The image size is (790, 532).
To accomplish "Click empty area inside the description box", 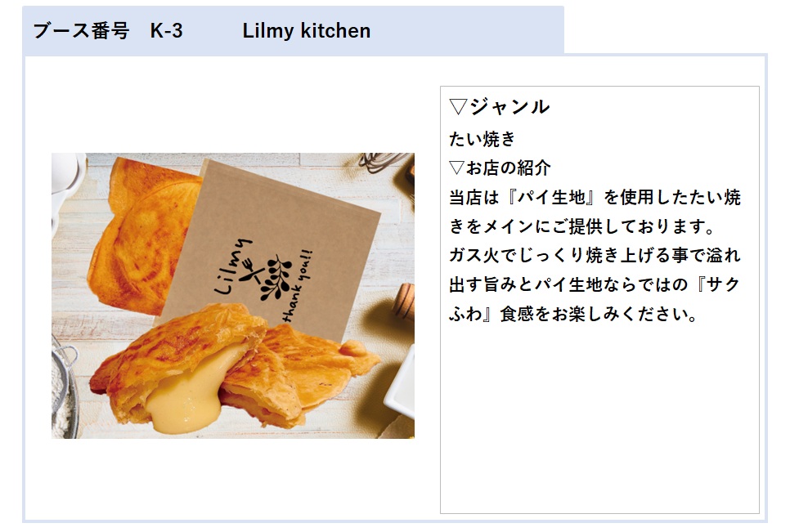I will pyautogui.click(x=599, y=418).
